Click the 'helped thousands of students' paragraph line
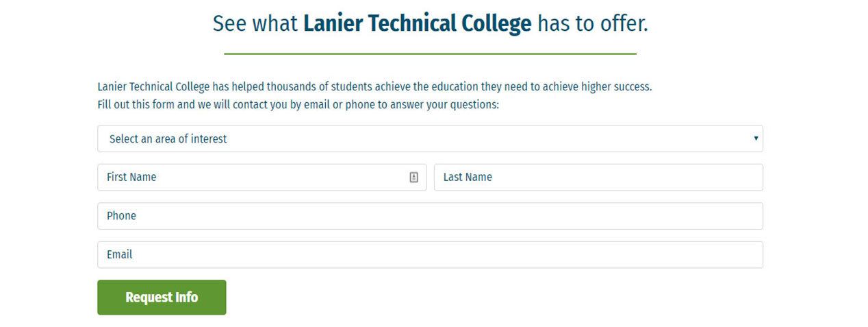The width and height of the screenshot is (868, 327). pyautogui.click(x=374, y=87)
